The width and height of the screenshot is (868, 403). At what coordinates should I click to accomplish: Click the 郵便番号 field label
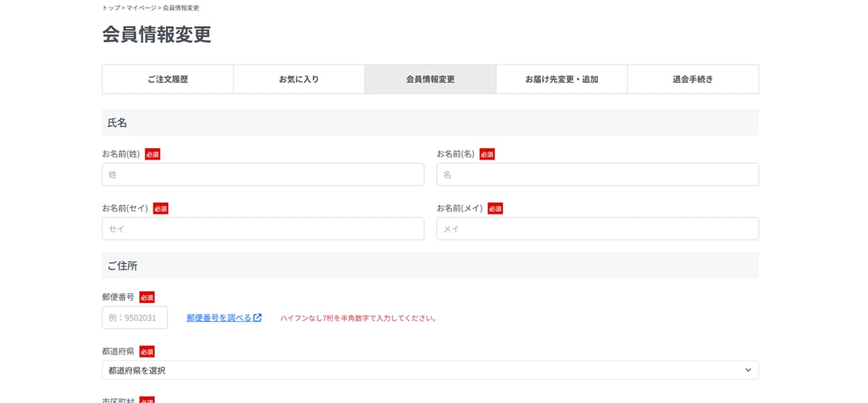pos(118,297)
